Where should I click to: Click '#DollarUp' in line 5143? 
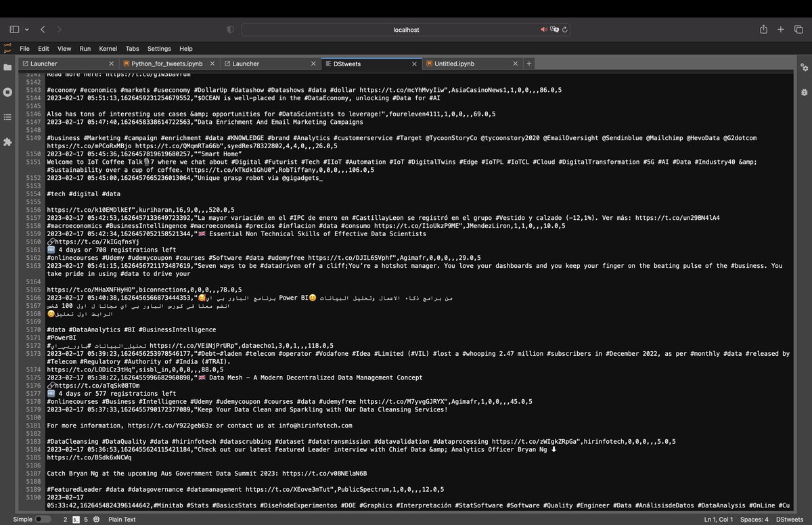(x=210, y=89)
